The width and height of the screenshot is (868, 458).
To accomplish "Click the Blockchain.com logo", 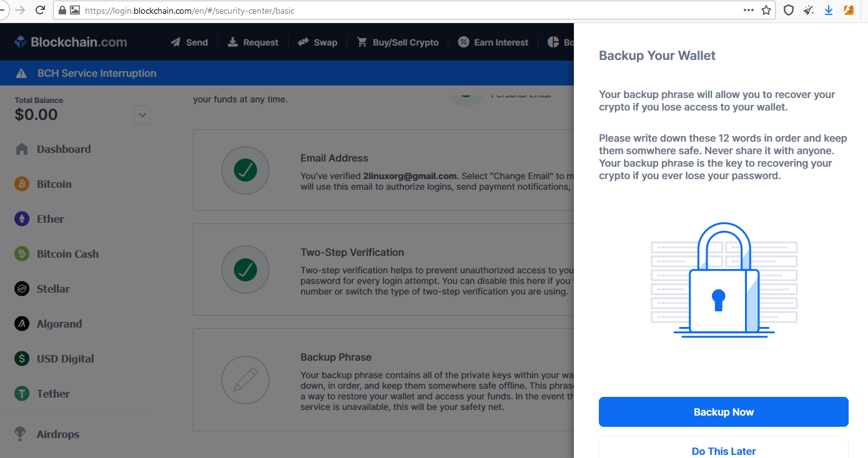I will click(71, 42).
